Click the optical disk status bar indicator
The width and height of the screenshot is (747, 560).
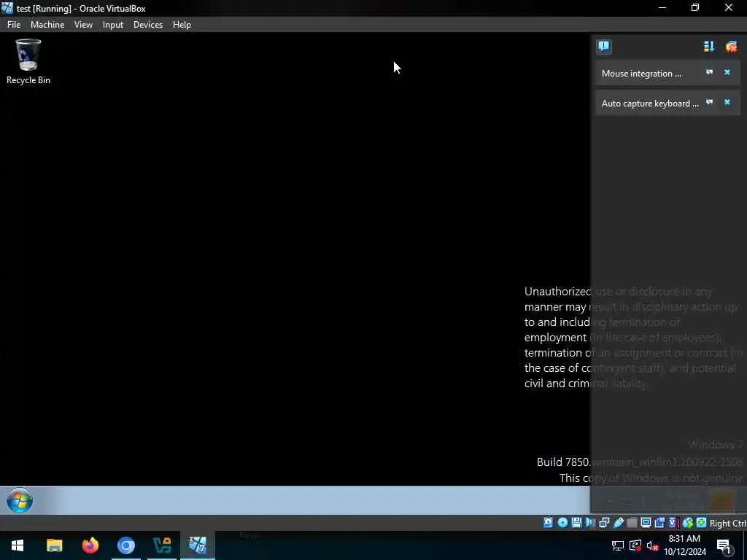[x=562, y=523]
